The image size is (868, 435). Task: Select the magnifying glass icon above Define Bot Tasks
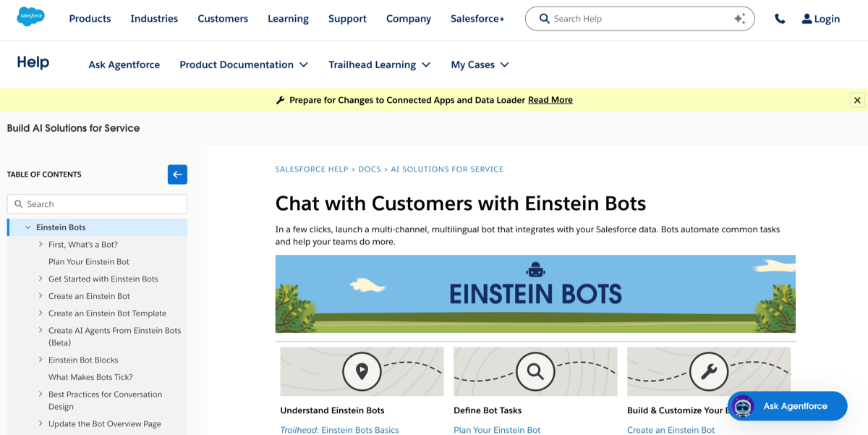[535, 371]
